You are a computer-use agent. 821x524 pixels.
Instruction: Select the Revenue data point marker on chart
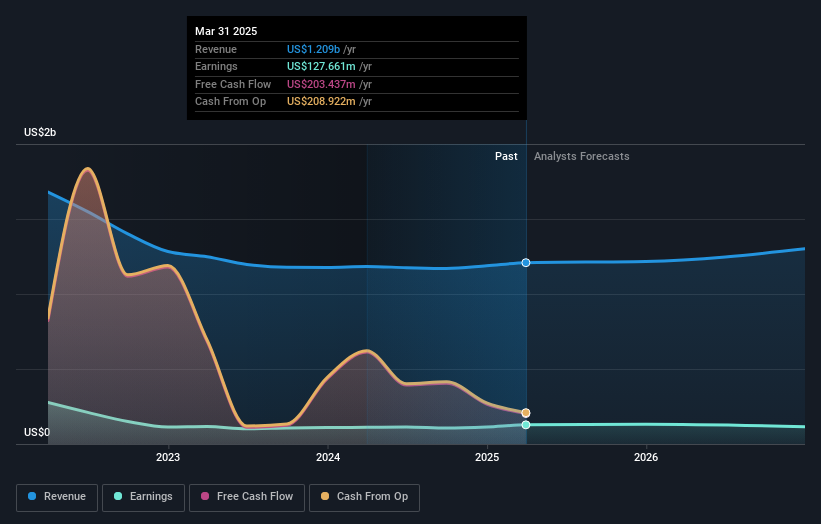coord(526,263)
